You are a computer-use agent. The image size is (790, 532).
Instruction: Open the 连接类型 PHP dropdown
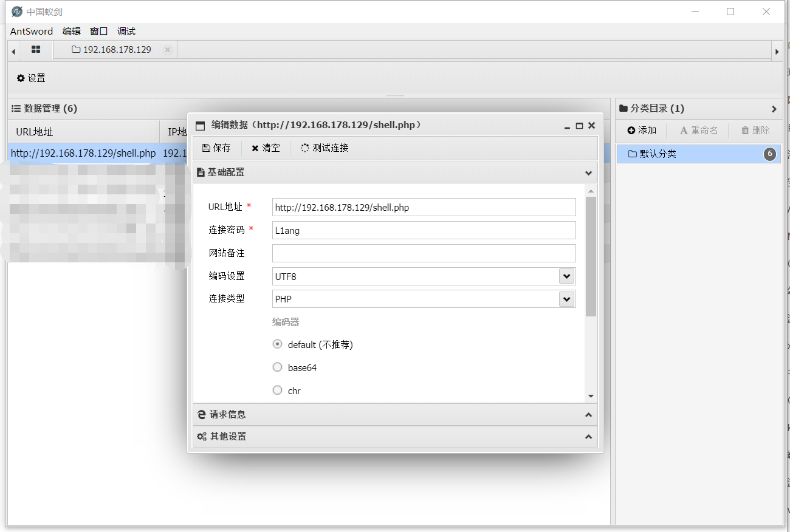coord(566,299)
